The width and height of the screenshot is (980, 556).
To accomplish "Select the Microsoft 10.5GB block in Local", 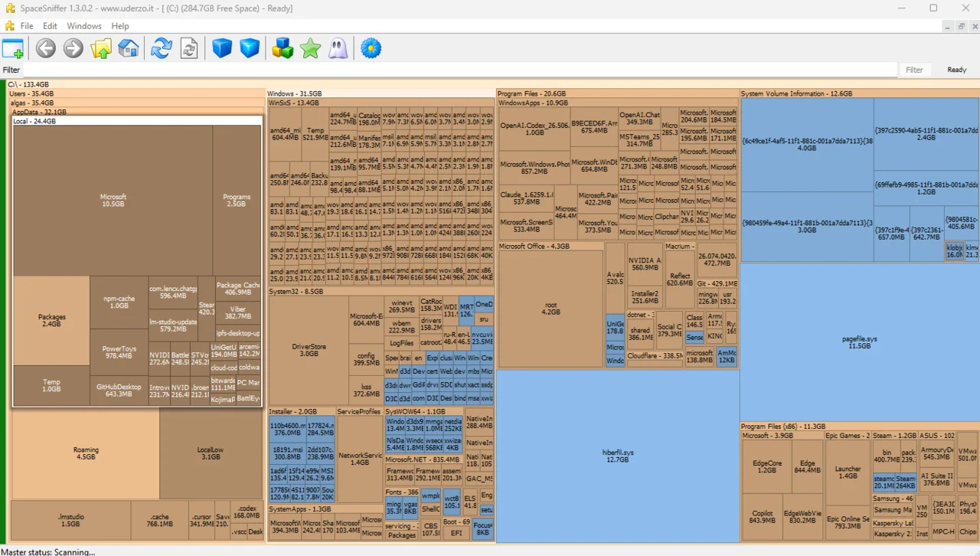I will pyautogui.click(x=113, y=201).
